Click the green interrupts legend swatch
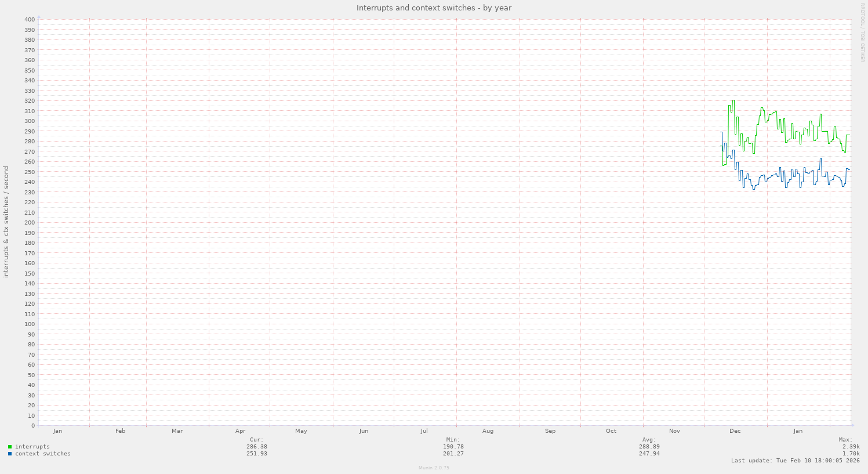868x474 pixels. (x=10, y=447)
